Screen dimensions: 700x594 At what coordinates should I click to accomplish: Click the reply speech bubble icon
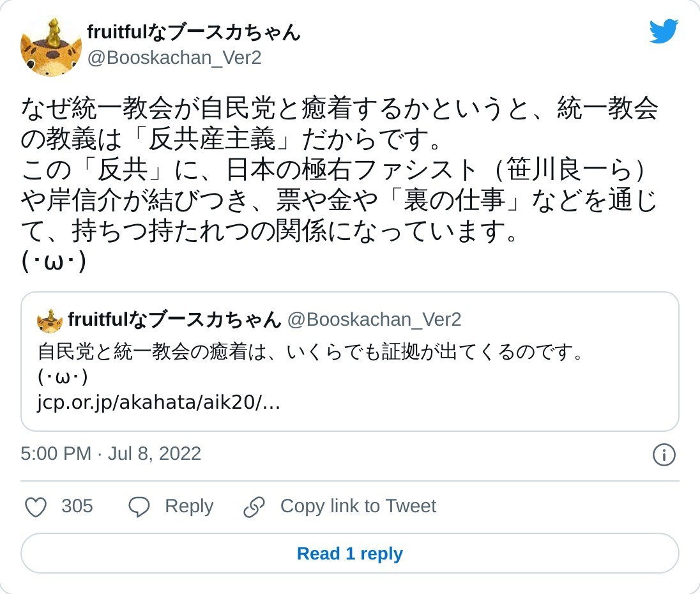(x=139, y=507)
